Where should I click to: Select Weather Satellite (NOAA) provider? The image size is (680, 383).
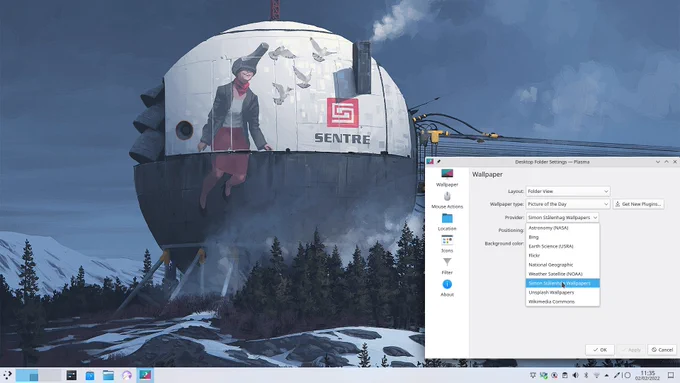[x=562, y=274]
